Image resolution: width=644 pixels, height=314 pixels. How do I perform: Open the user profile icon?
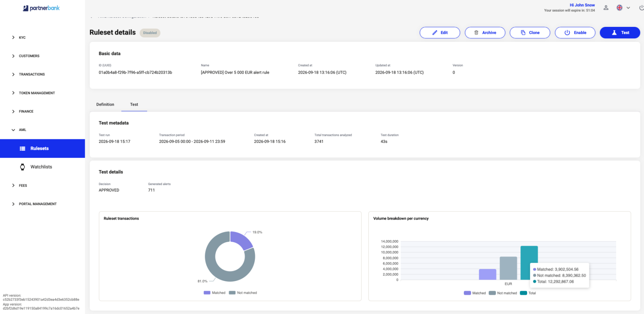(606, 8)
